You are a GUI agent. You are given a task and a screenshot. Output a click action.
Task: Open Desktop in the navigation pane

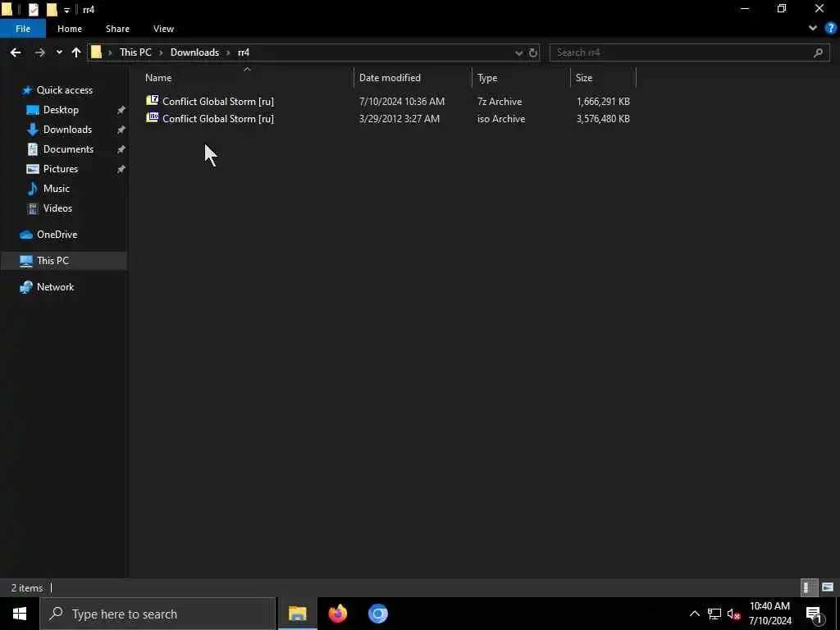click(x=61, y=110)
